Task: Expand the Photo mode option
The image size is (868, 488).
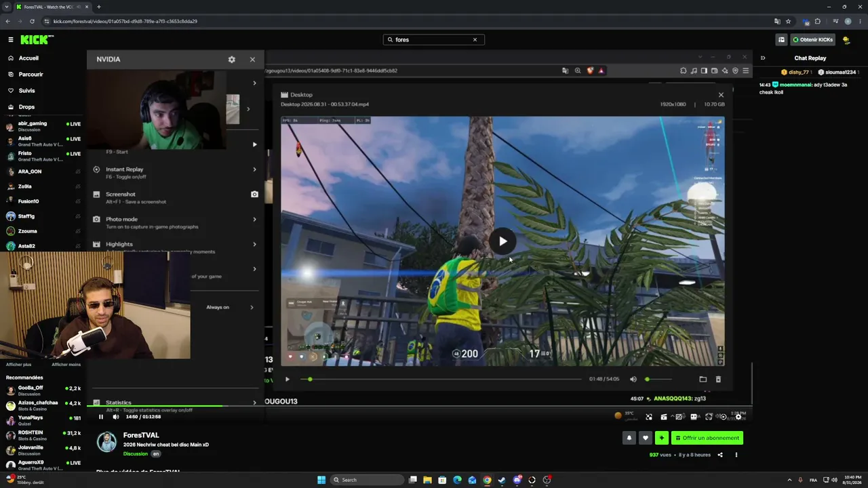Action: pos(255,220)
